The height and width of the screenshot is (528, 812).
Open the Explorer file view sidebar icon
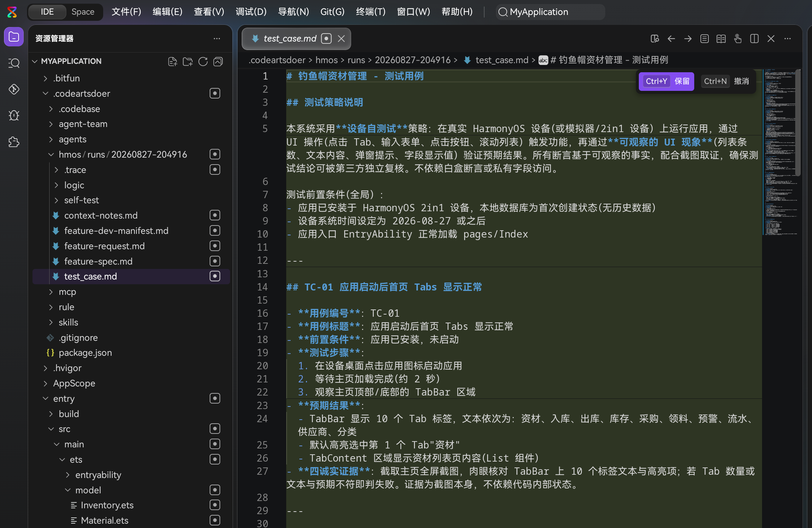tap(14, 37)
